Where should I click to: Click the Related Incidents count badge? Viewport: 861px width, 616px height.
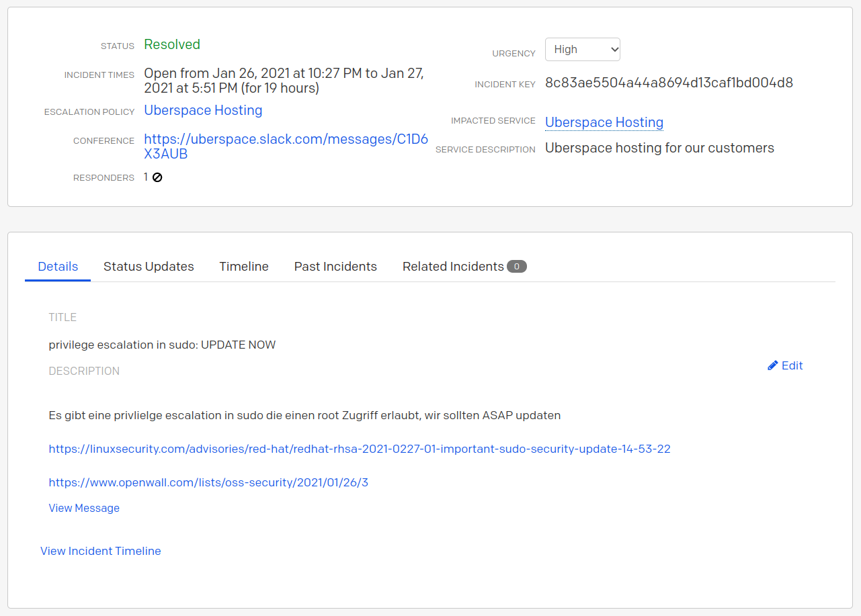[x=517, y=267]
